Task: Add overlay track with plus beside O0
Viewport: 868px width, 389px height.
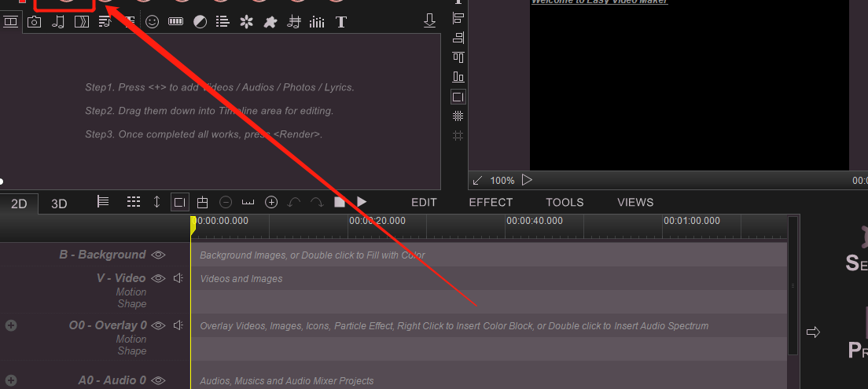Action: click(11, 325)
